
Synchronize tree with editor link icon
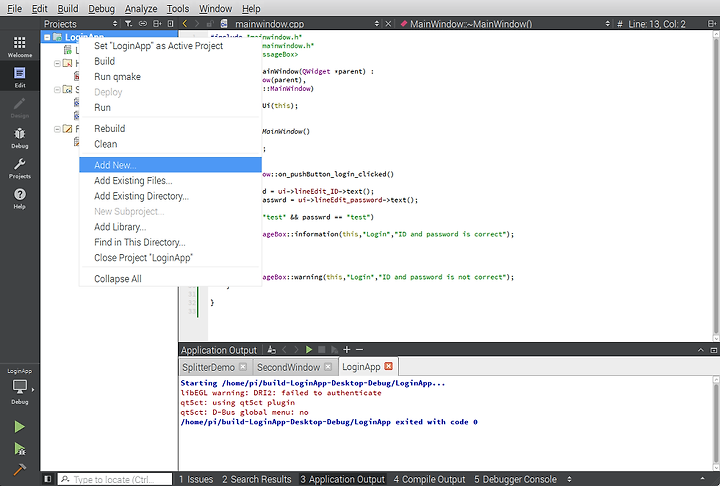click(143, 23)
